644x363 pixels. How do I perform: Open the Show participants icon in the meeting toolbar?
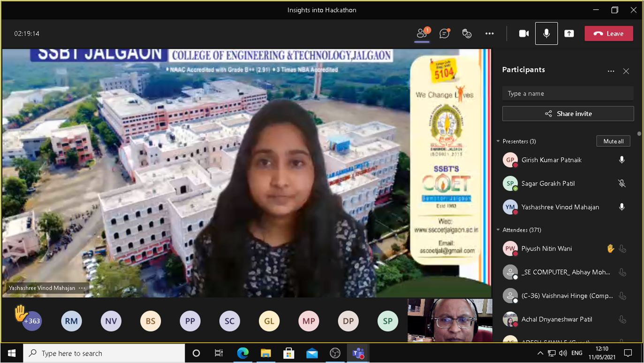click(x=422, y=33)
